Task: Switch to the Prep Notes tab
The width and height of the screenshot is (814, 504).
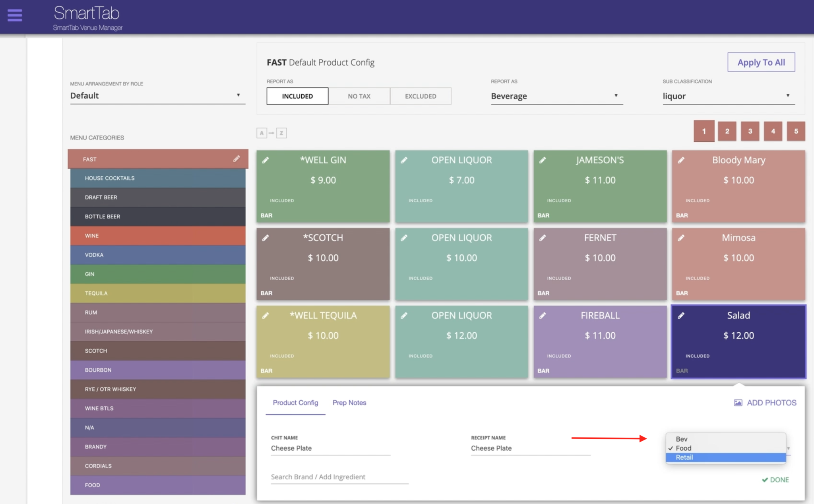Action: [x=349, y=403]
